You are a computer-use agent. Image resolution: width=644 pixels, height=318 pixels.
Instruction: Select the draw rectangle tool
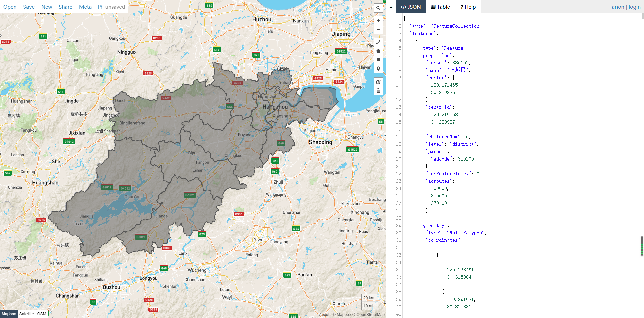pos(378,59)
